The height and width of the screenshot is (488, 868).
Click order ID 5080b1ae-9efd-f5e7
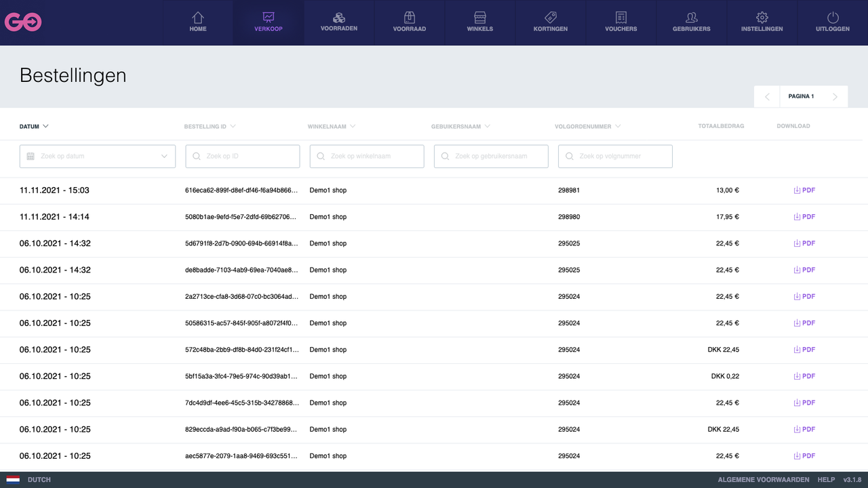tap(241, 217)
